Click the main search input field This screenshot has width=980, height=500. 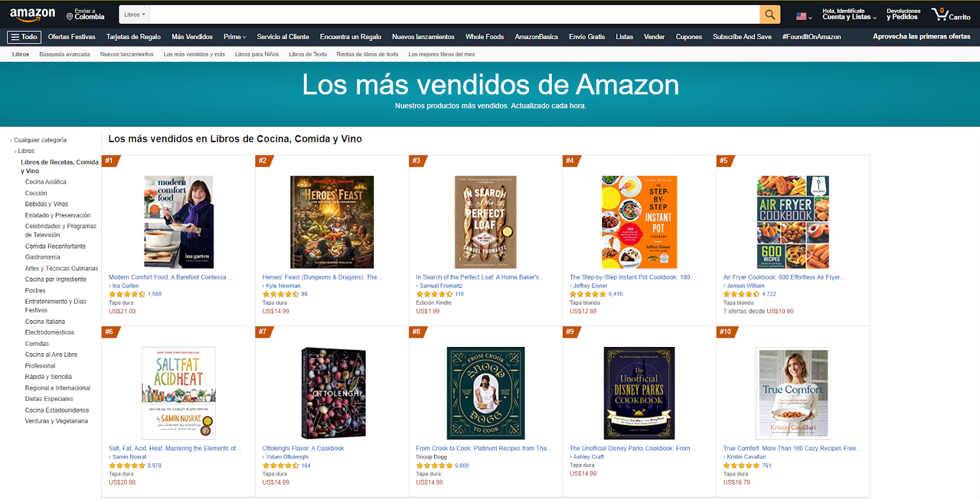454,15
